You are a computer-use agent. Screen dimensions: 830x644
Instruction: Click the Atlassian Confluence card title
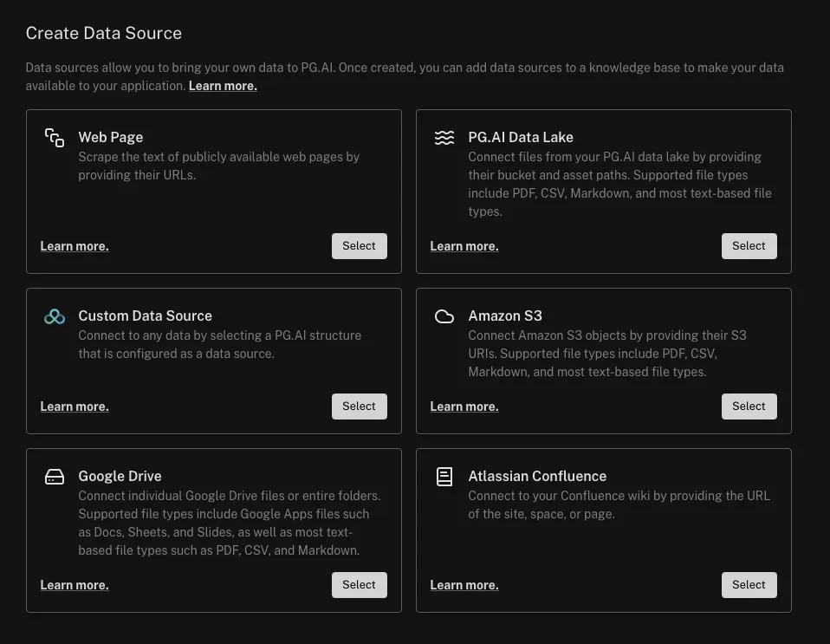coord(537,476)
